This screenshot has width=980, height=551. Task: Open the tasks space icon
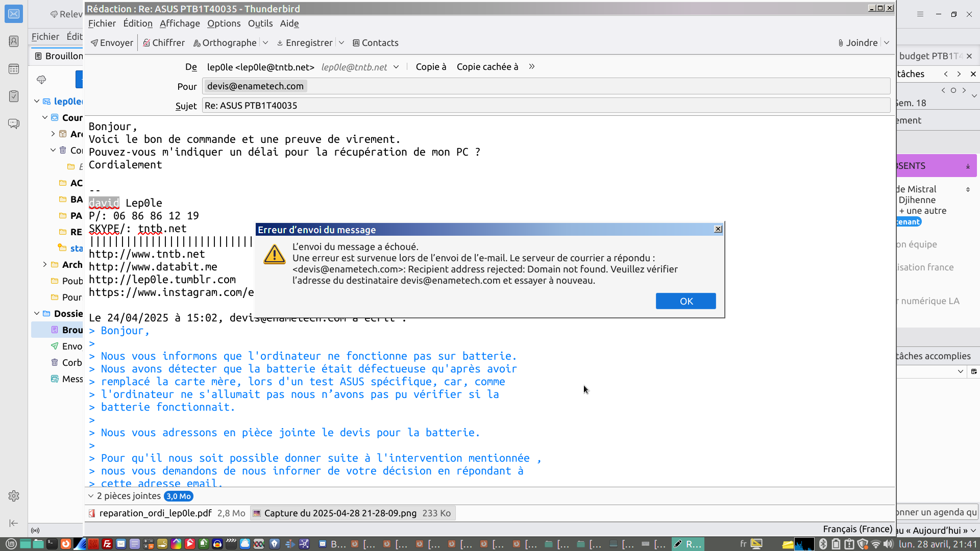pos(14,96)
